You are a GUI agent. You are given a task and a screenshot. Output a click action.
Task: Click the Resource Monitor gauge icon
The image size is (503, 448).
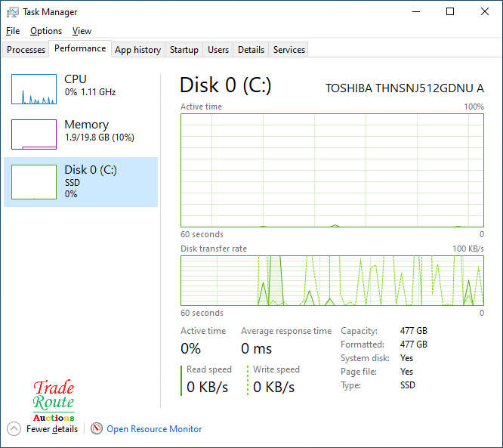click(96, 429)
